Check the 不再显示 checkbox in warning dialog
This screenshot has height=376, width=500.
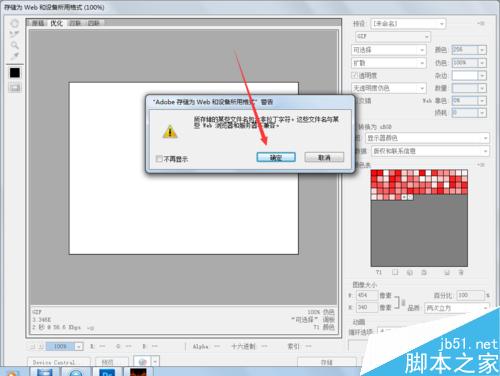click(x=159, y=159)
